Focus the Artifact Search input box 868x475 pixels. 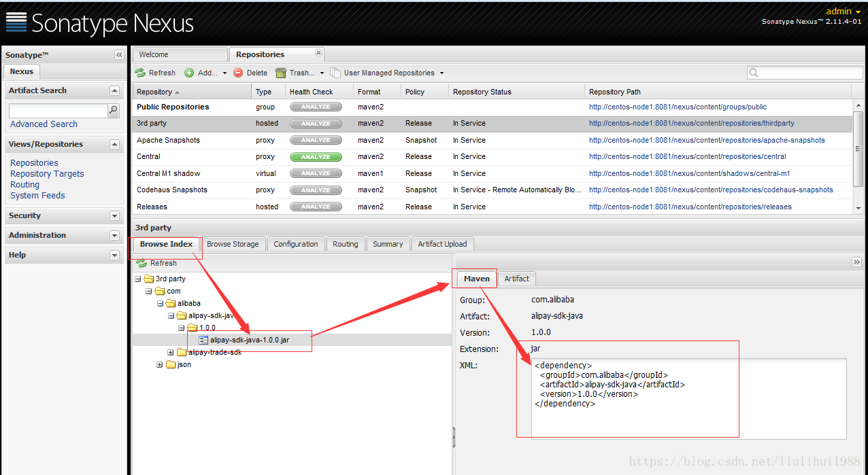pyautogui.click(x=59, y=110)
